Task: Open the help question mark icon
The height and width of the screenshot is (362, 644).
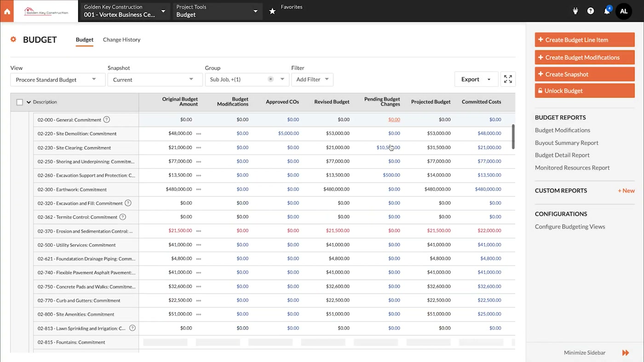Action: click(x=591, y=11)
